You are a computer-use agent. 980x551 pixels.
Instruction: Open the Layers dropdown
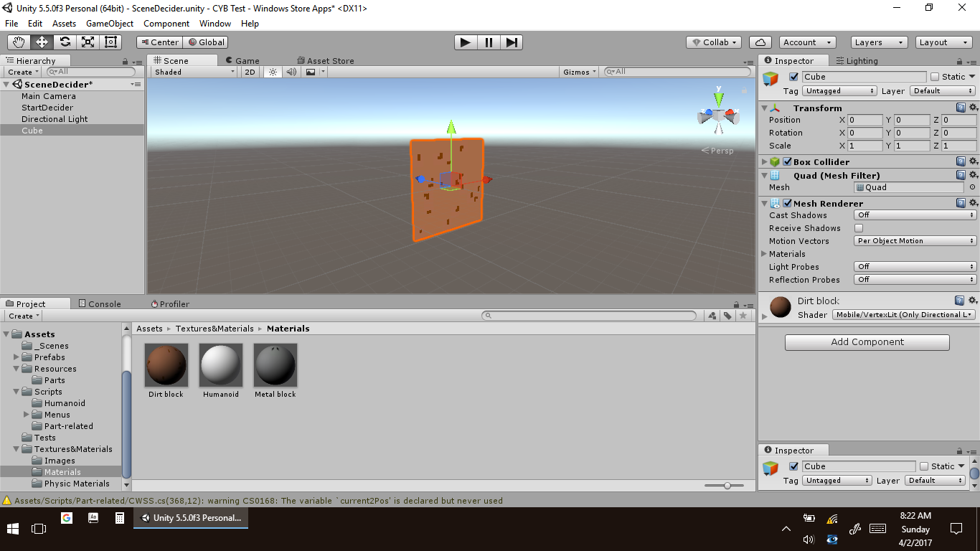click(x=879, y=42)
